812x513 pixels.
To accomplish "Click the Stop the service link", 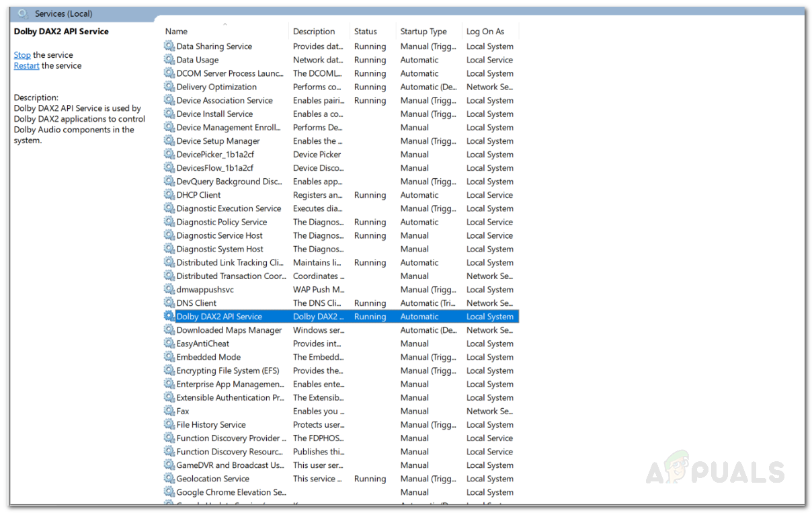I will (x=22, y=55).
